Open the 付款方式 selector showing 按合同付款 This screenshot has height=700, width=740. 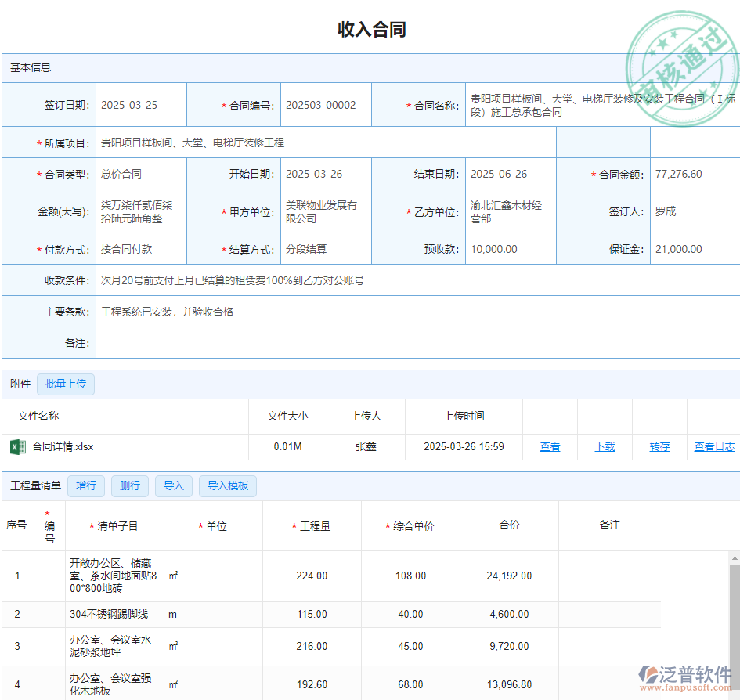(x=141, y=248)
